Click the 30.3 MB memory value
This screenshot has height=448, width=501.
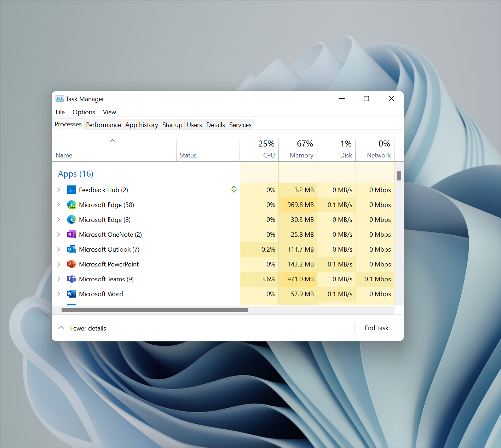tap(302, 220)
